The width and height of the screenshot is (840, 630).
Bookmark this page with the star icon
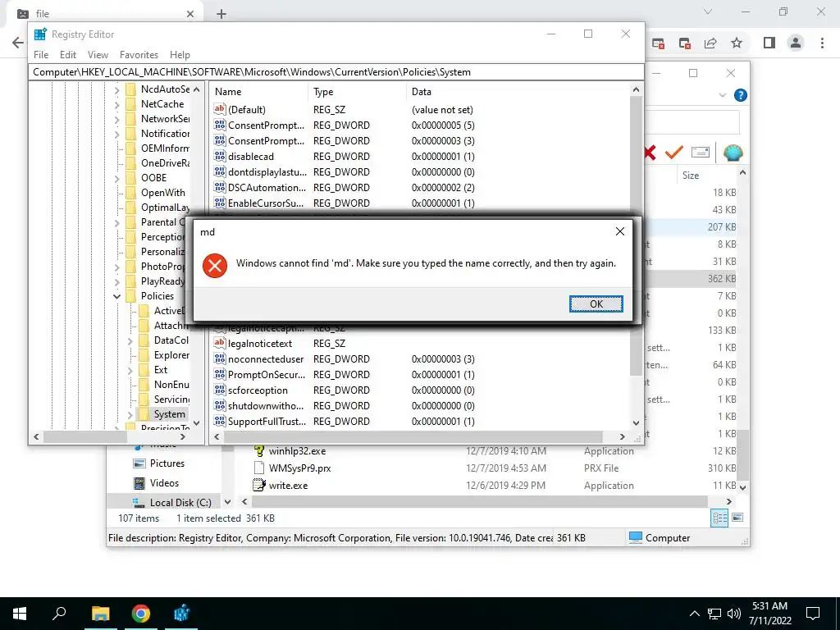737,43
